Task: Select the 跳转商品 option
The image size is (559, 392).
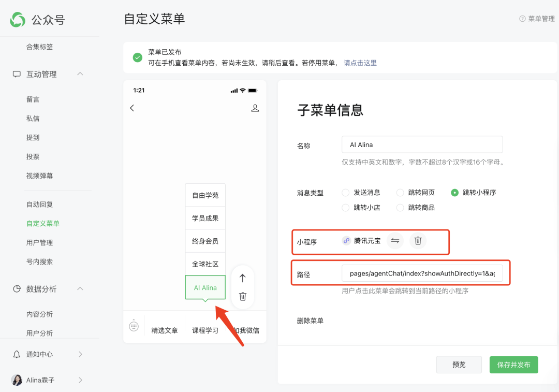Action: point(400,208)
